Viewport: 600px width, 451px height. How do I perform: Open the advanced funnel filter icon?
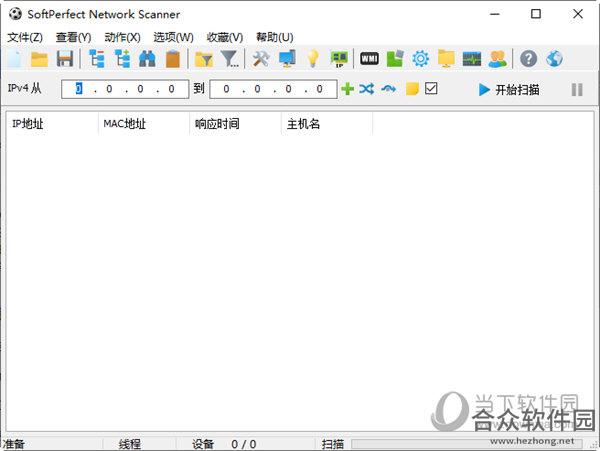pos(230,59)
